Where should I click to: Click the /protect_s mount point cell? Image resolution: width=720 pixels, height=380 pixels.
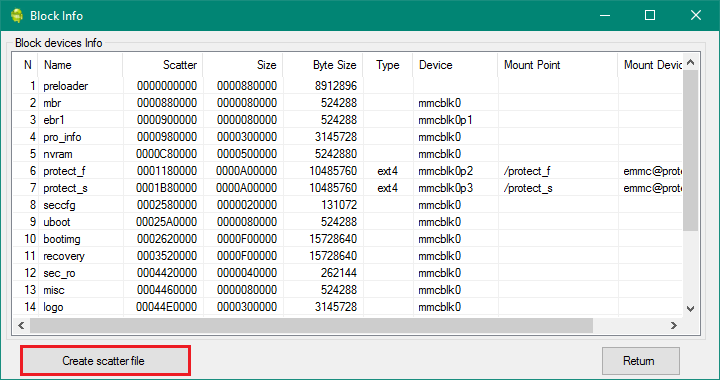point(528,188)
